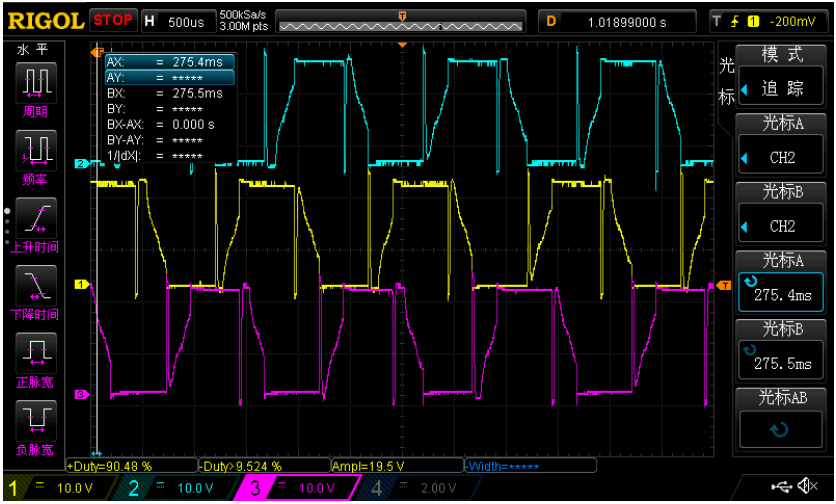Select the 上升时间 rise time measurement icon
The height and width of the screenshot is (504, 836).
pyautogui.click(x=36, y=218)
